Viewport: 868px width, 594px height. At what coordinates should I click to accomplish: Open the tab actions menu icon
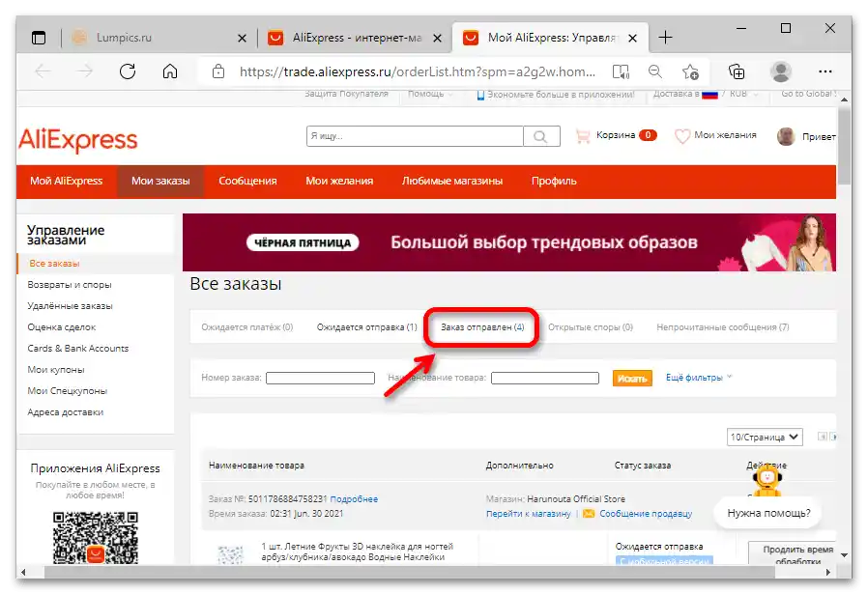[39, 38]
